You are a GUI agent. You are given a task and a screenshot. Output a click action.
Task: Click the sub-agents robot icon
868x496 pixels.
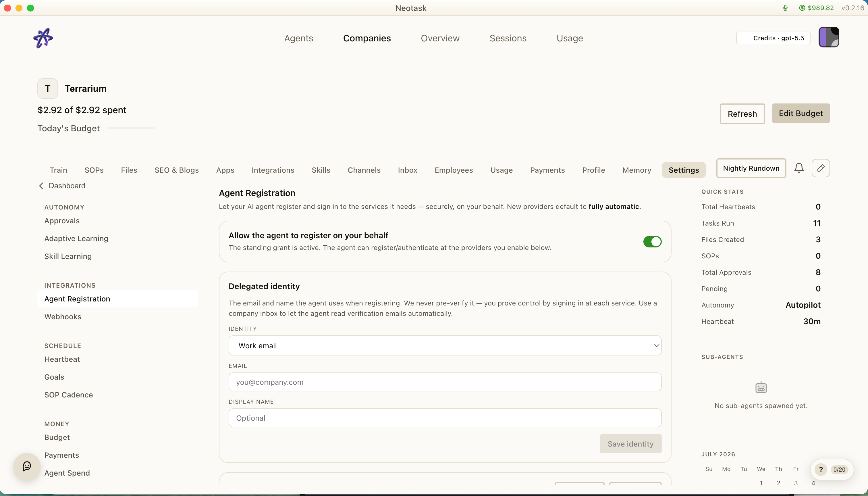click(x=761, y=388)
